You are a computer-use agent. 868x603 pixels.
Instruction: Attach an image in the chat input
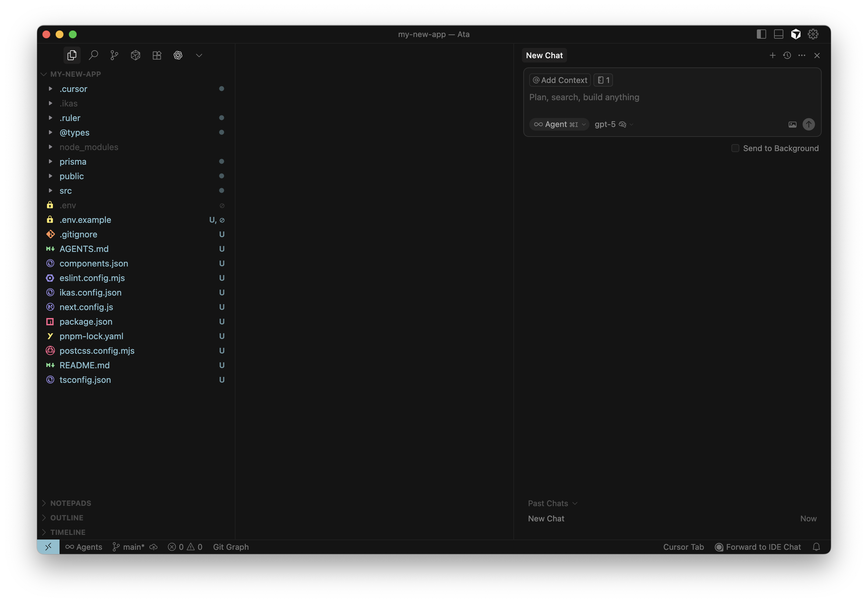point(792,124)
